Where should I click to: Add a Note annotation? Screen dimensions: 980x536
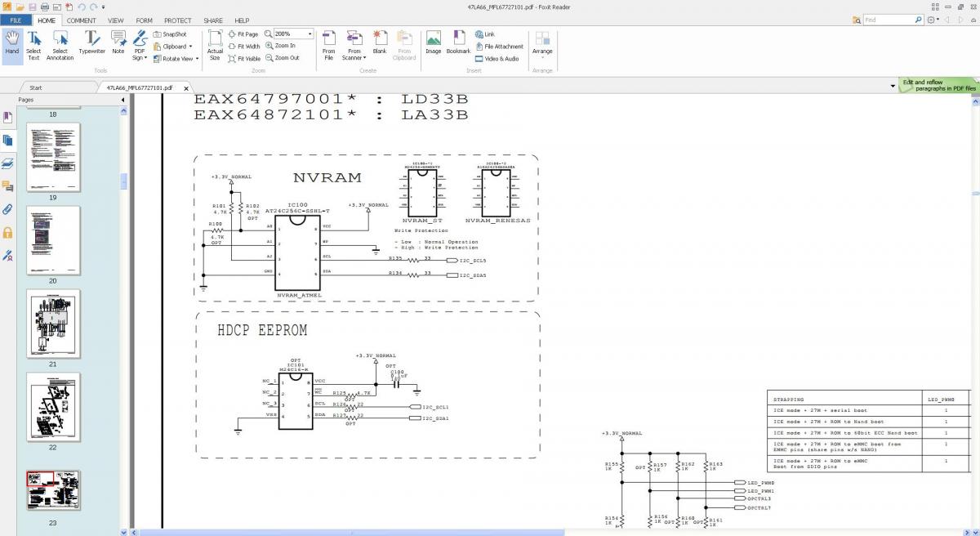pyautogui.click(x=118, y=42)
